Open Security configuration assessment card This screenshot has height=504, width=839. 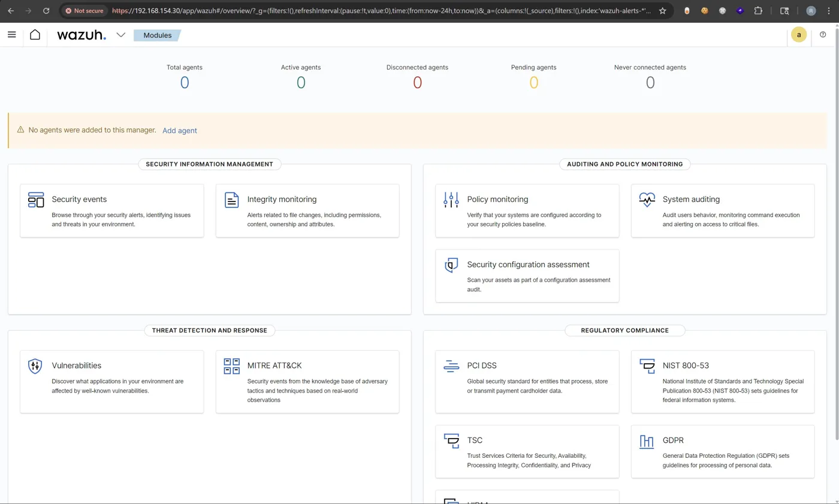[527, 276]
